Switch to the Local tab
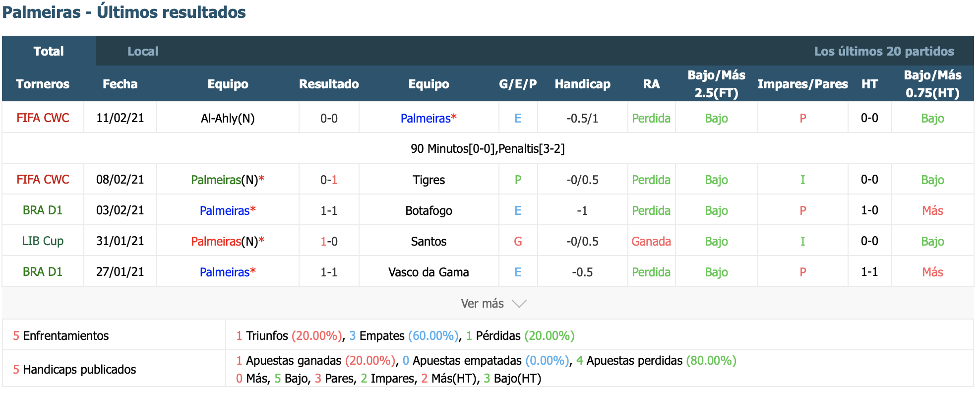This screenshot has height=393, width=980. pos(143,51)
